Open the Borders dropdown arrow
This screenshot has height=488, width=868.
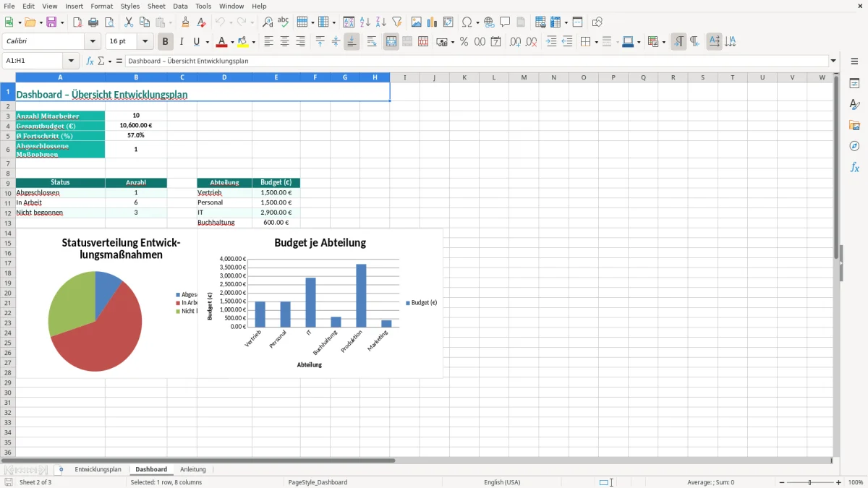(x=595, y=42)
